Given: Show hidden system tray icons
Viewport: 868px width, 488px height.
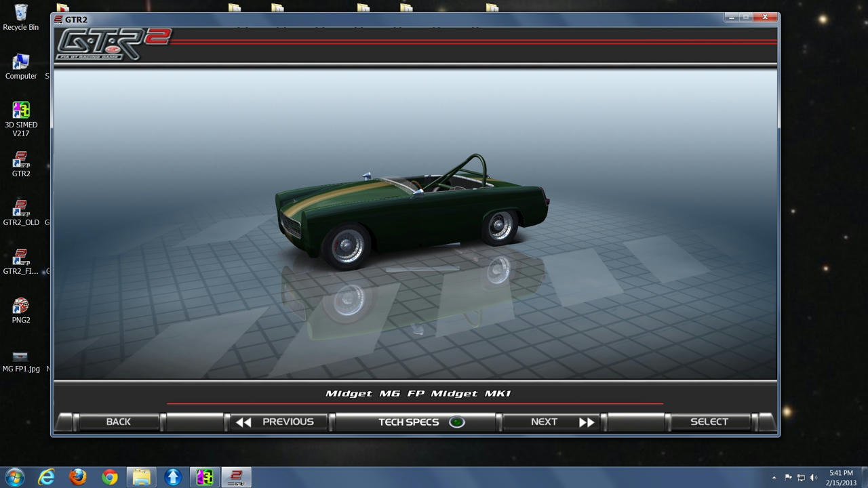Looking at the screenshot, I should (x=774, y=478).
